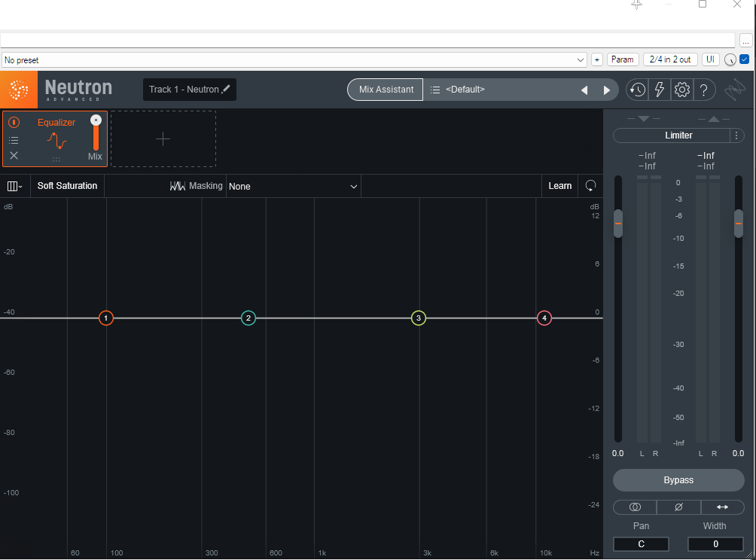Click the 2/4 in 2 out routing button
The height and width of the screenshot is (560, 756).
(670, 59)
